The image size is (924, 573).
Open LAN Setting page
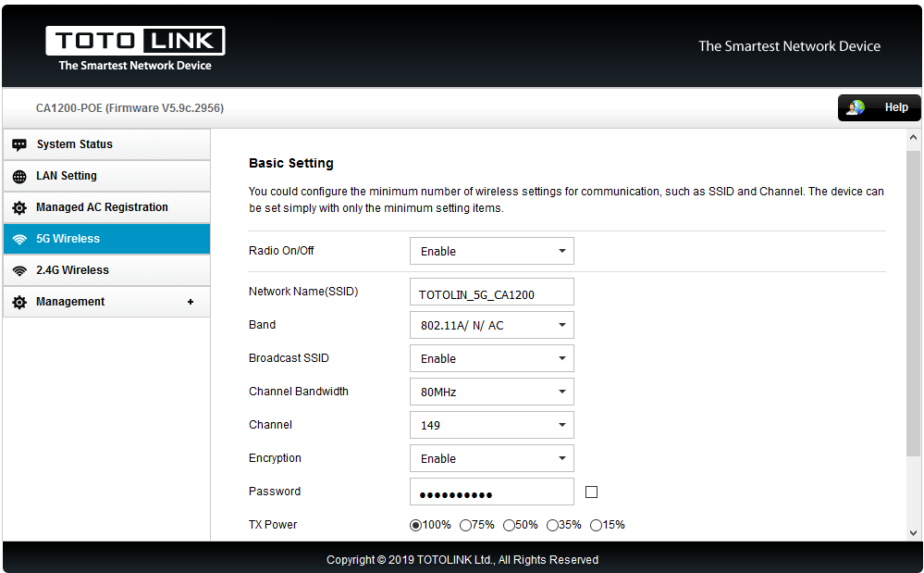[x=106, y=176]
